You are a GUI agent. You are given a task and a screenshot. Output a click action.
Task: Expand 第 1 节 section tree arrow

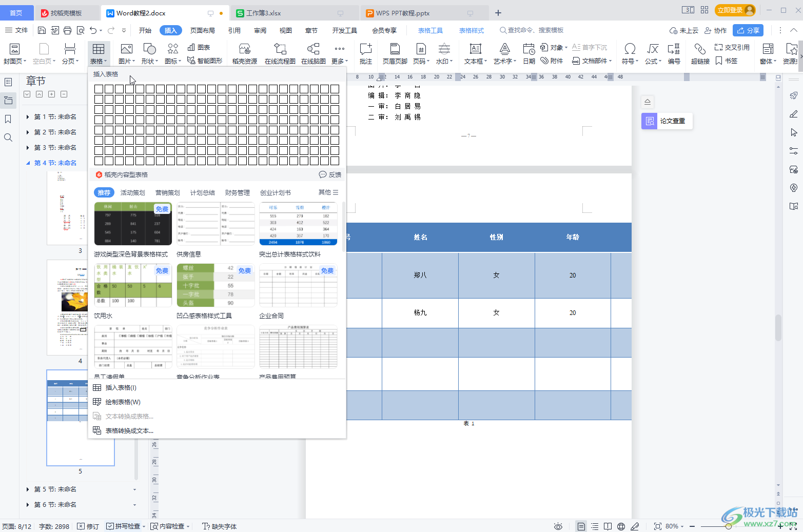point(28,117)
